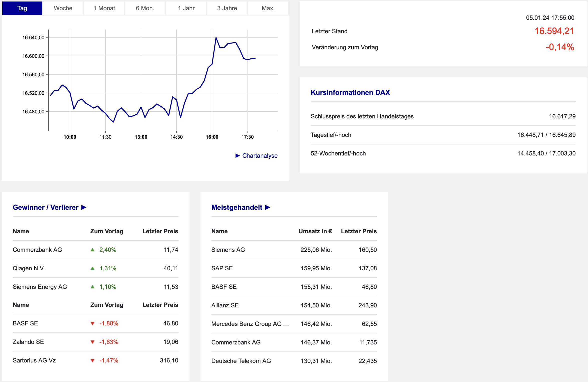Open the Gewinner / Verlierer heading link

point(45,207)
